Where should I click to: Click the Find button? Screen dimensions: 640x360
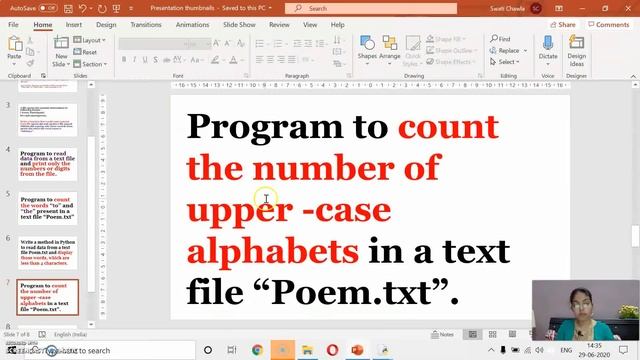click(500, 39)
